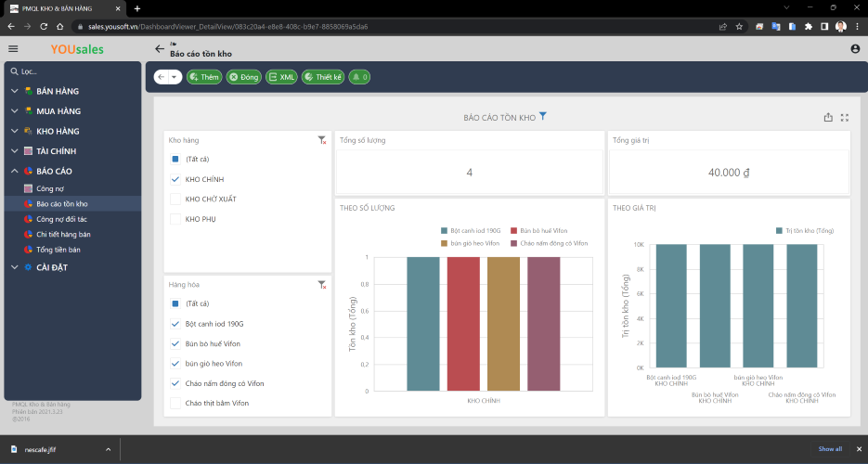Uncheck bún giò heo Vifon
Image resolution: width=868 pixels, height=464 pixels.
(x=175, y=364)
